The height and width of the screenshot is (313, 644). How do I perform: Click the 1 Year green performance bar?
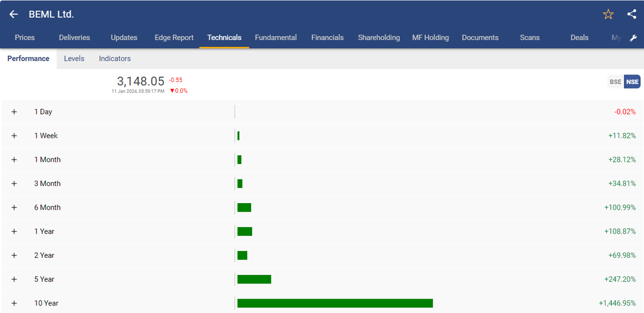point(245,232)
